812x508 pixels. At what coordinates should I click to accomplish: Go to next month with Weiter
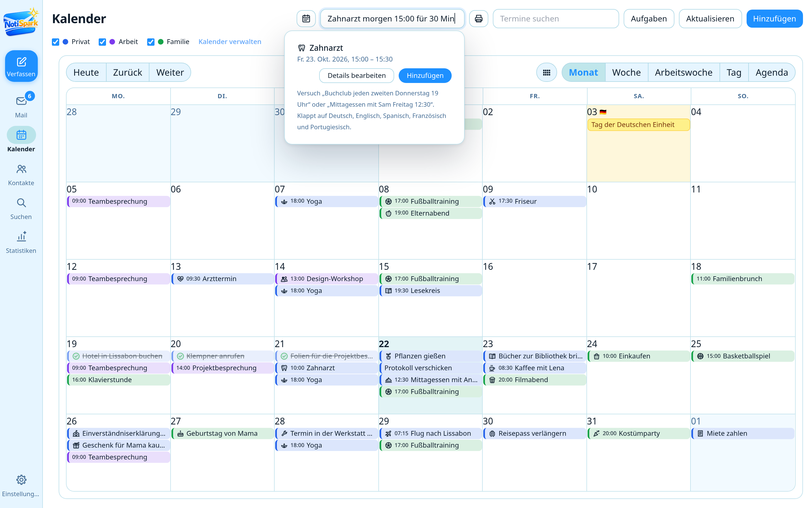(170, 72)
